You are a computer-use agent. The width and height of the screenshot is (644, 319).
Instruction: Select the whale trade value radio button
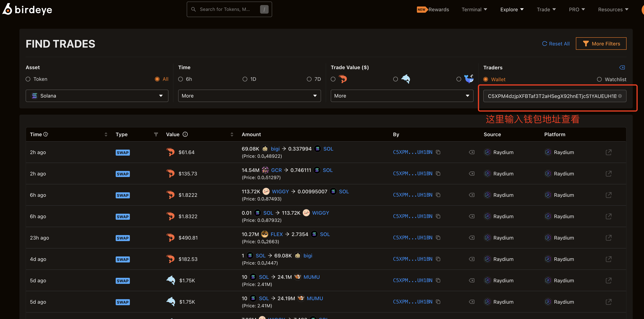click(x=459, y=79)
